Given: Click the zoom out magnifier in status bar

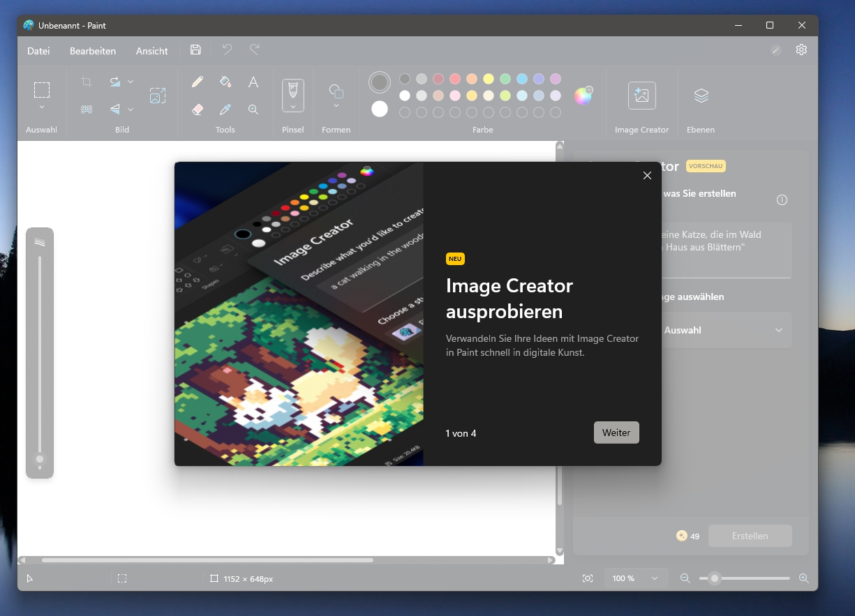Looking at the screenshot, I should (x=685, y=578).
